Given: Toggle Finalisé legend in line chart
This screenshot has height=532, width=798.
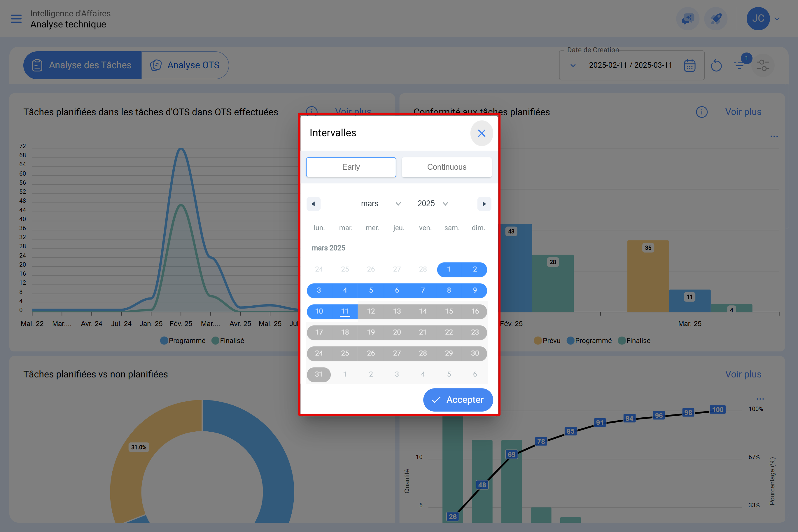Looking at the screenshot, I should click(x=228, y=341).
